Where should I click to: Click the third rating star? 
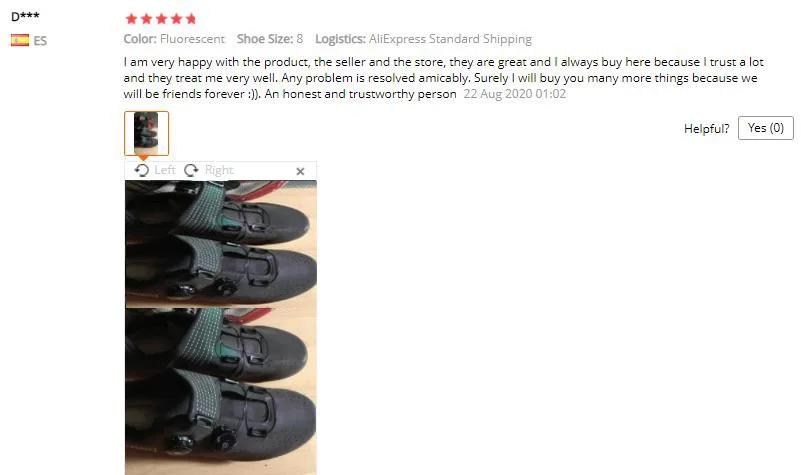point(161,19)
